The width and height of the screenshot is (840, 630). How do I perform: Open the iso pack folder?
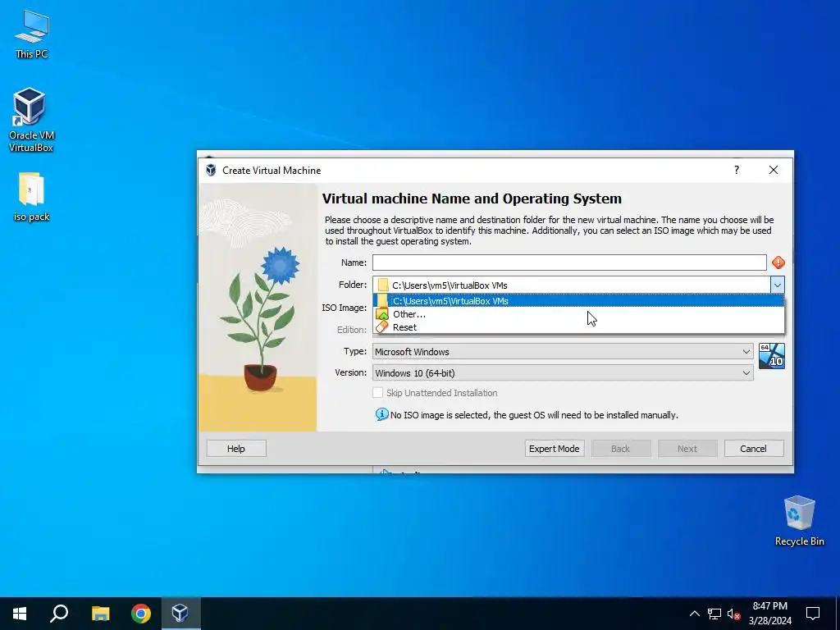[x=32, y=197]
